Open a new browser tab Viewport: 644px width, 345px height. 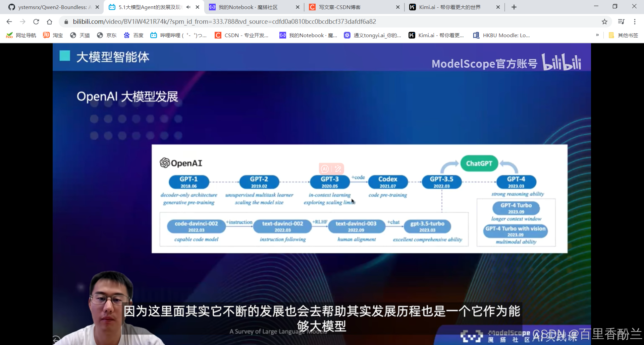pos(514,7)
